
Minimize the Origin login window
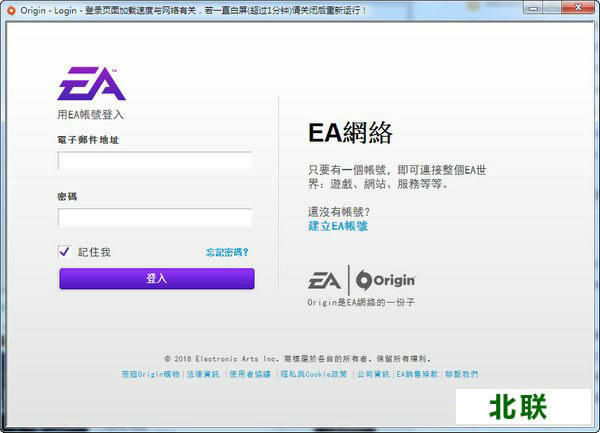point(534,7)
